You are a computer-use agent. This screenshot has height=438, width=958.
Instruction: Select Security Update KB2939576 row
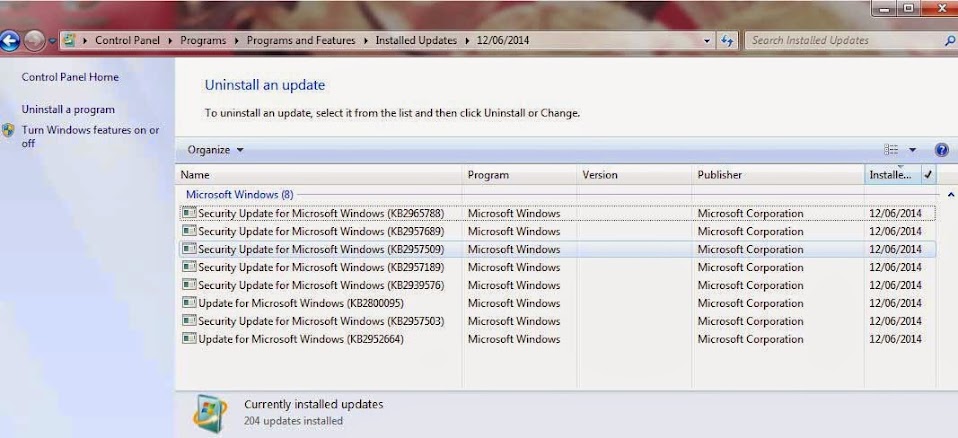tap(557, 285)
